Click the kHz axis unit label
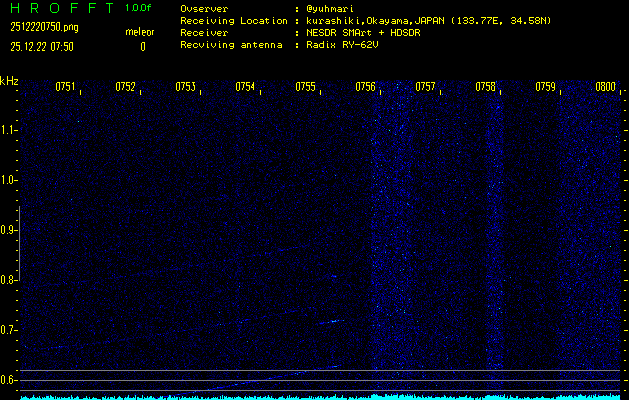This screenshot has width=629, height=400. click(9, 81)
